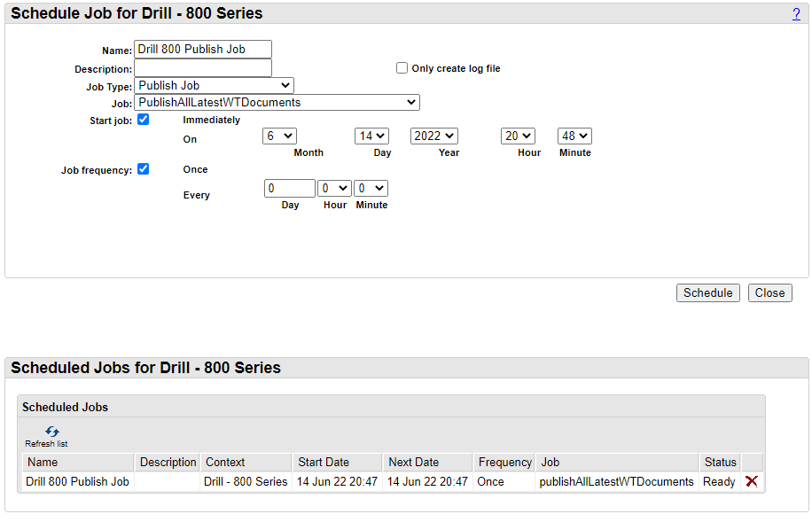Open the start Day dropdown showing 14

[x=371, y=136]
